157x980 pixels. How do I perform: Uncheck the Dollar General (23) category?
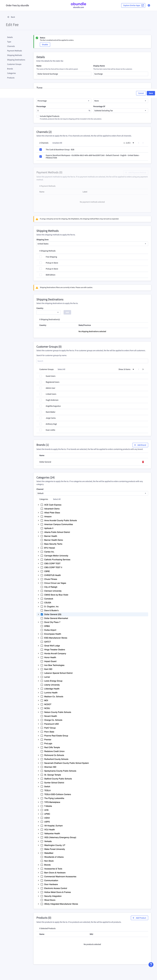pos(42,614)
